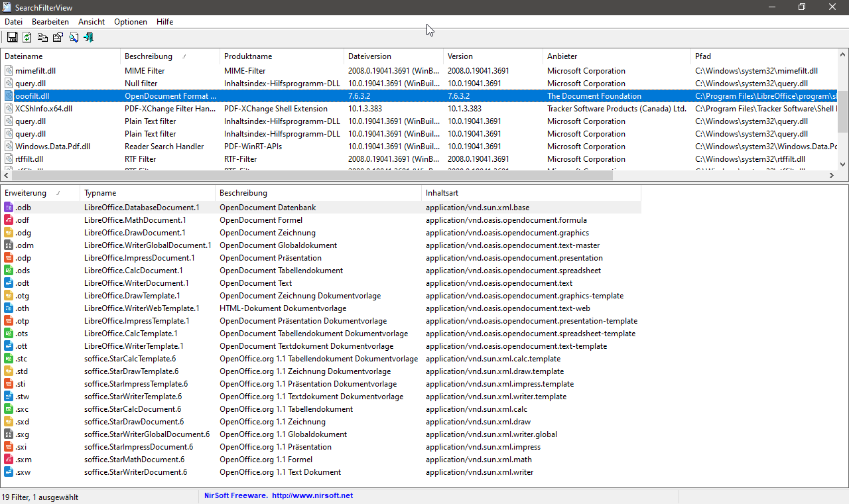This screenshot has width=849, height=504.
Task: Open the Properties toolbar icon
Action: [58, 38]
